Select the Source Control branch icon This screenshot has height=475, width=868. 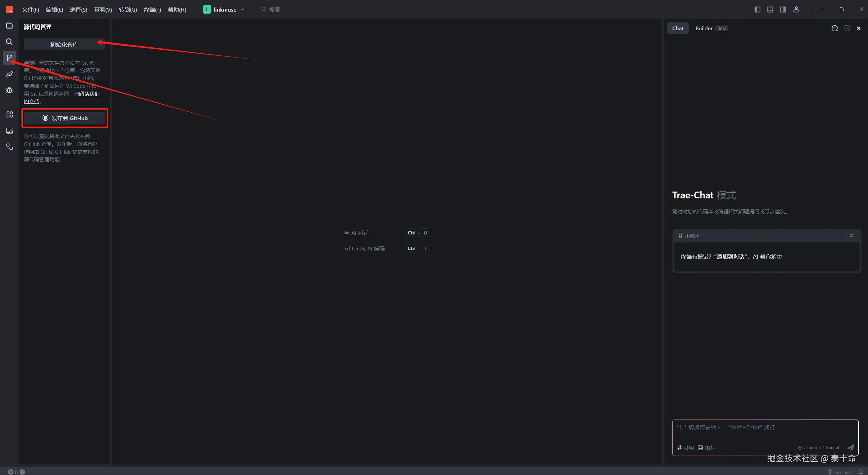coord(9,58)
